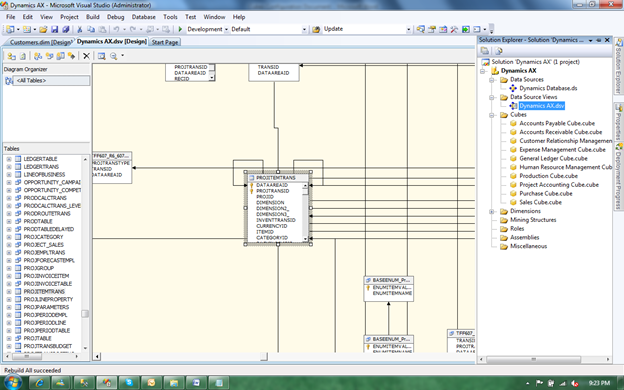Click the Save All icon
The image size is (624, 390).
coord(66,29)
